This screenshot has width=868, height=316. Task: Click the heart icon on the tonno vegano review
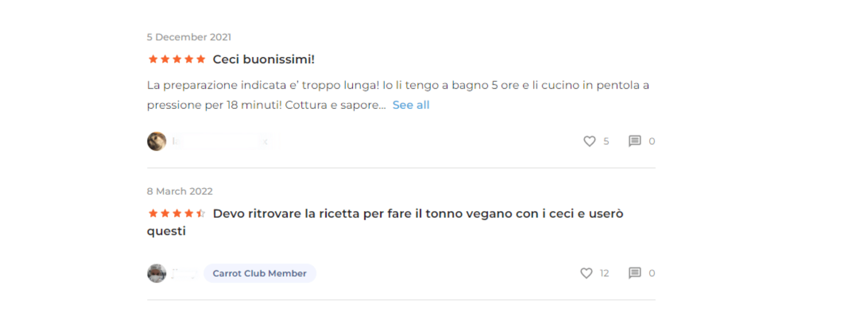click(586, 273)
